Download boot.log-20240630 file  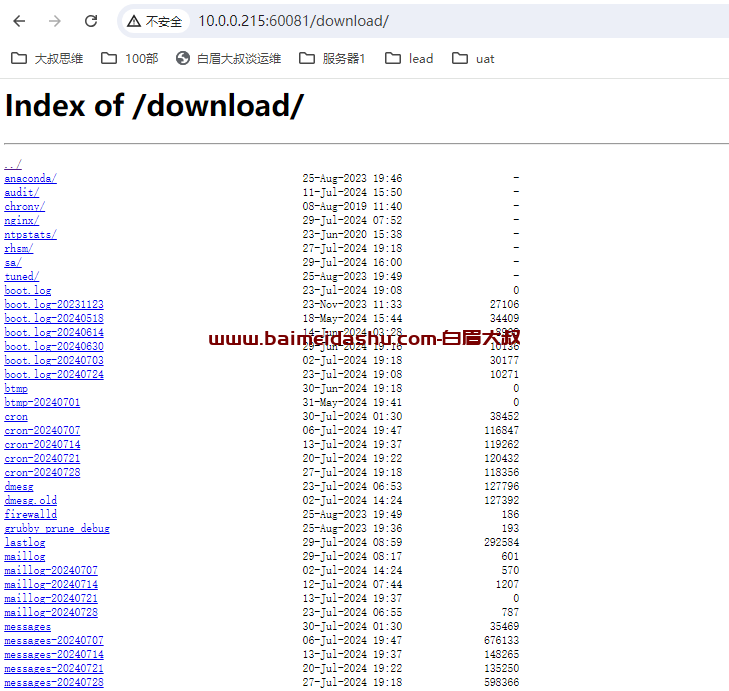coord(54,346)
